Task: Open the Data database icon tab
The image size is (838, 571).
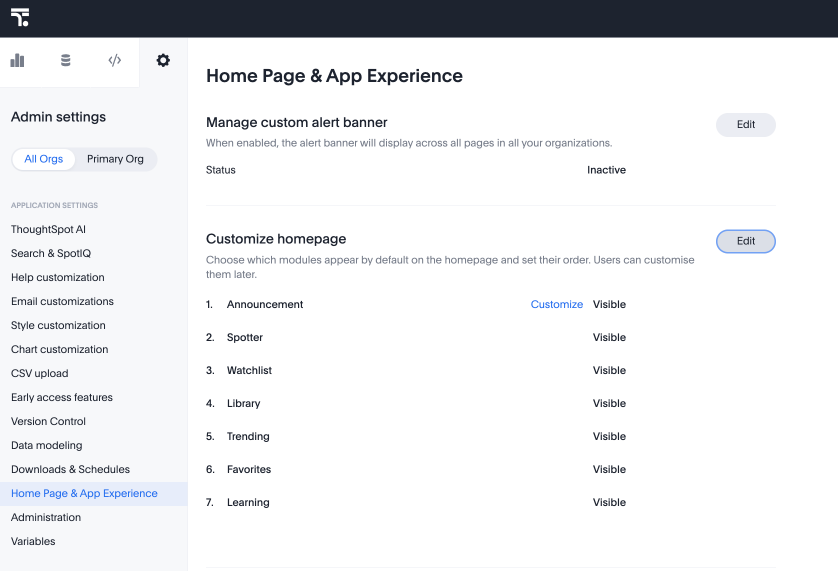Action: pos(66,60)
